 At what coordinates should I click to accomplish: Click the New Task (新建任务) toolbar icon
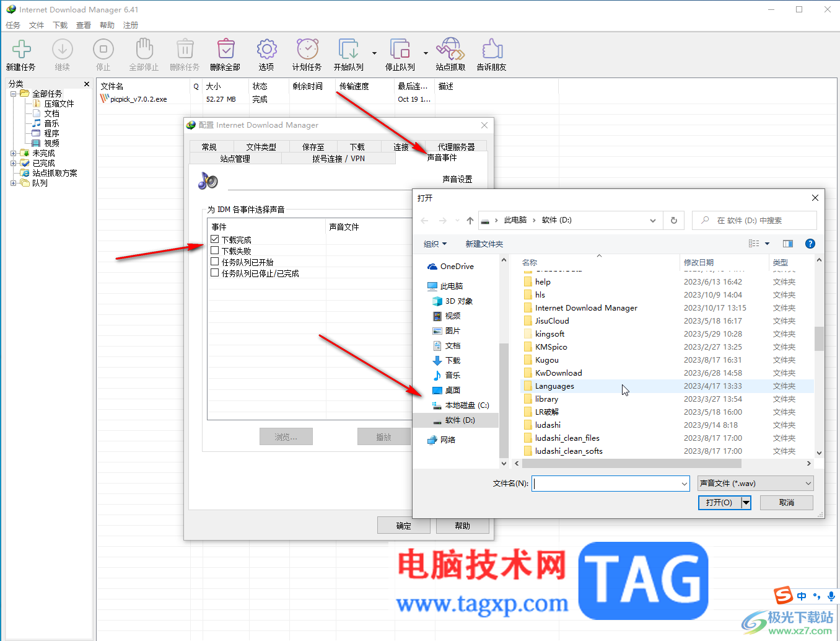coord(21,49)
